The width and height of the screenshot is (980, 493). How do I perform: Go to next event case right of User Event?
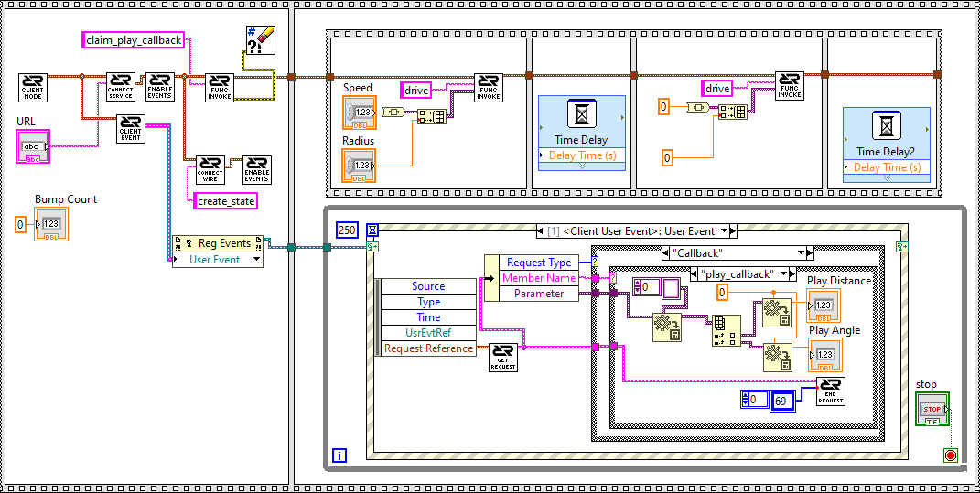[x=734, y=231]
